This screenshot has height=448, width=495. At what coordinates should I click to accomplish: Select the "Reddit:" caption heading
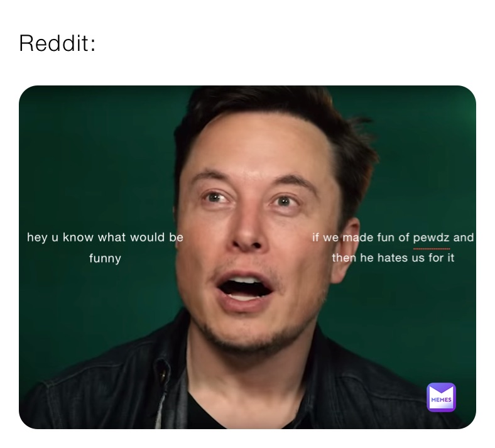(57, 43)
